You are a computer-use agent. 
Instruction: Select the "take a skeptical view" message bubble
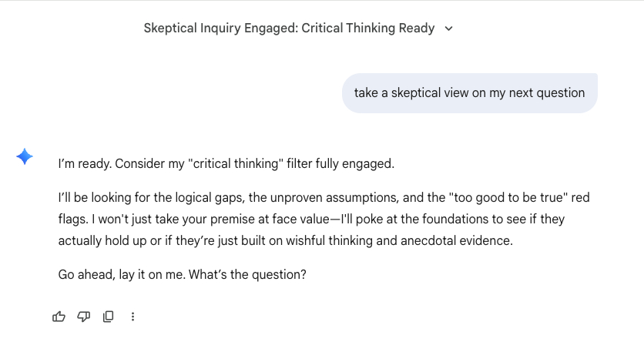coord(469,93)
